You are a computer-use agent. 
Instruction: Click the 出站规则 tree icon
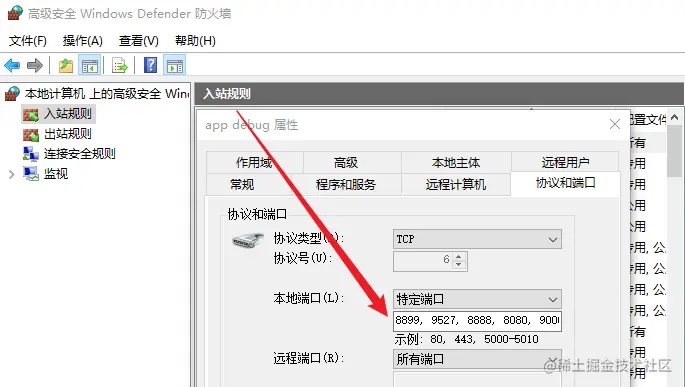tap(31, 135)
